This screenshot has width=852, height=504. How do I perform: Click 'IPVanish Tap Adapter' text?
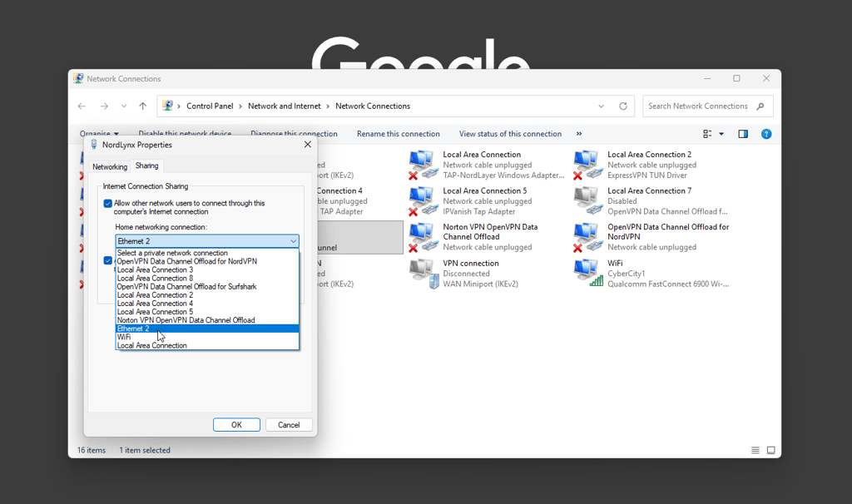coord(478,212)
